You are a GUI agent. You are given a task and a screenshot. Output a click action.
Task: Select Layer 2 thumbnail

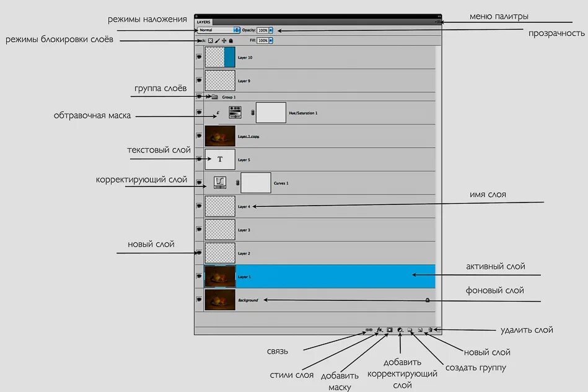(220, 253)
